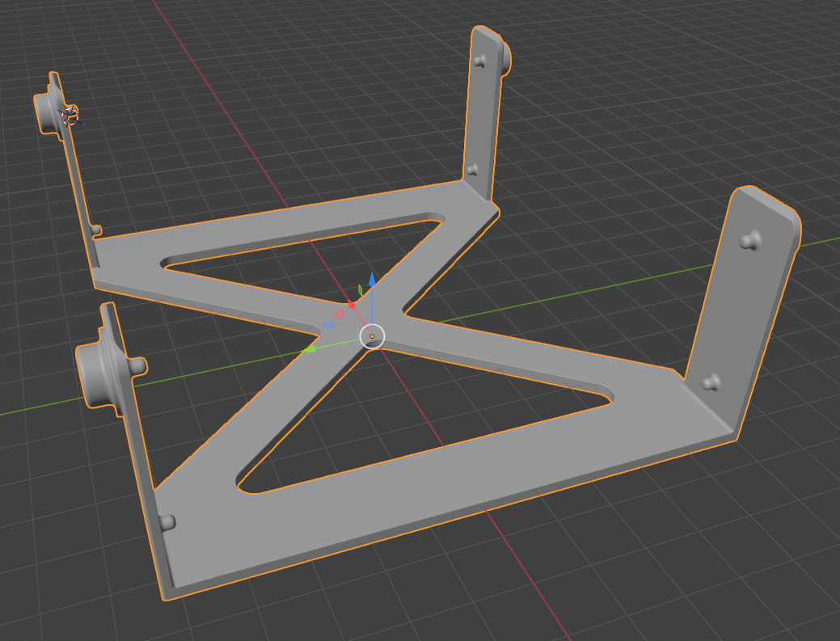The height and width of the screenshot is (641, 840).
Task: Click the green Y-axis move gizmo arrow
Action: 310,350
